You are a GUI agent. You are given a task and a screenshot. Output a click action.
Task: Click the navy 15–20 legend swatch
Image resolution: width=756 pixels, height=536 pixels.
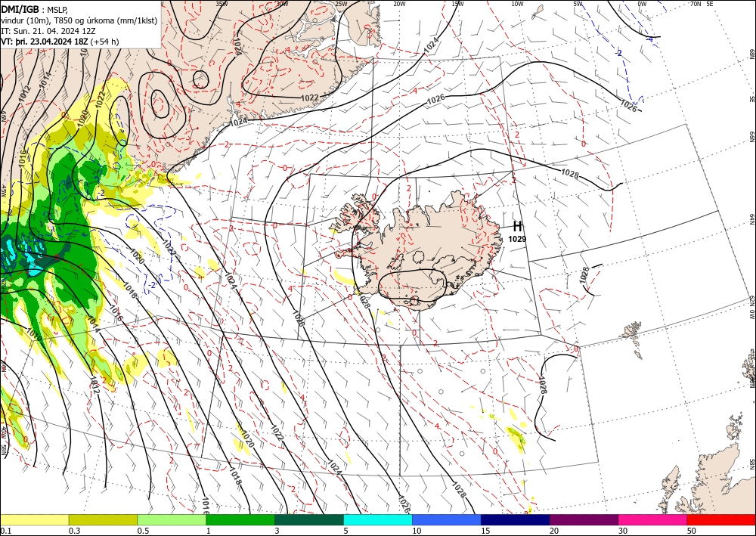pyautogui.click(x=516, y=519)
